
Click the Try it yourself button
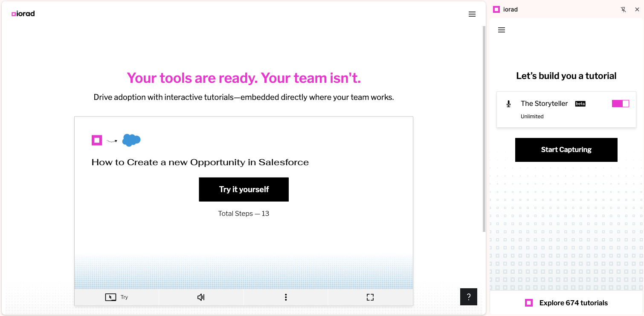(x=244, y=190)
